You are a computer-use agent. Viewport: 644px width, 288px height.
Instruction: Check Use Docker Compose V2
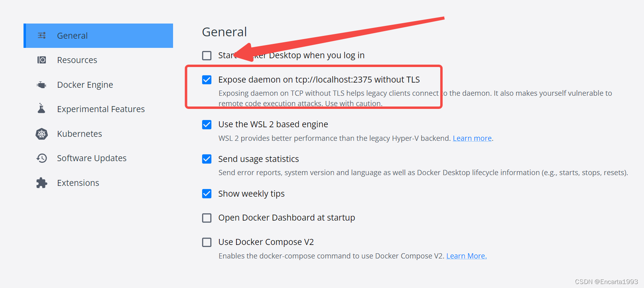click(207, 242)
